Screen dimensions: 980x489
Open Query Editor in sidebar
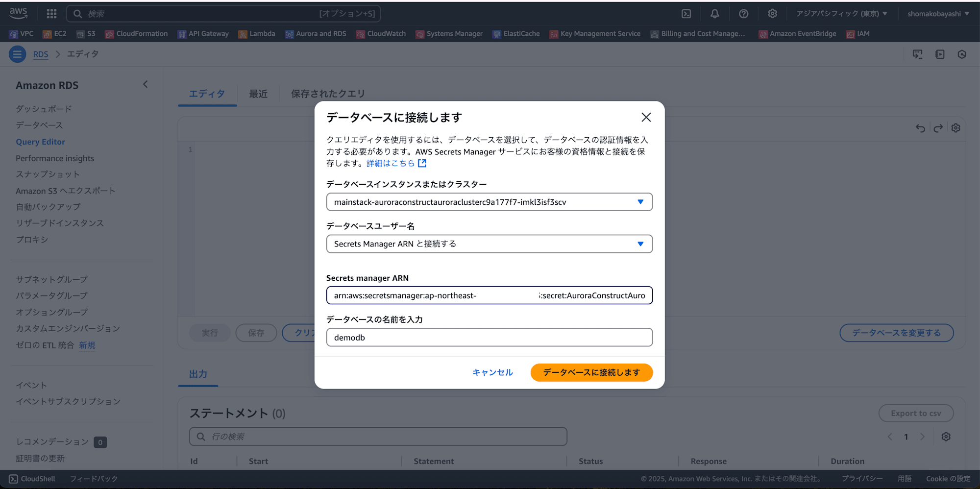pyautogui.click(x=40, y=142)
